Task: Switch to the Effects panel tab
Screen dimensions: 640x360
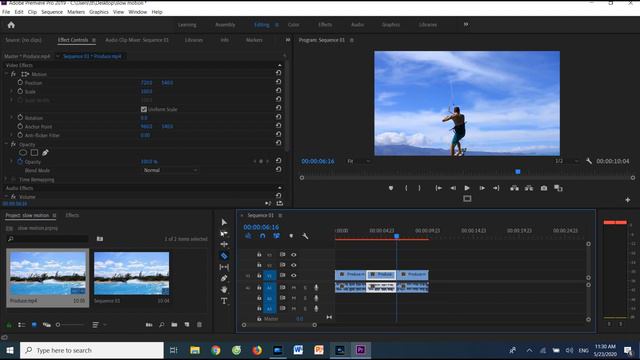Action: [72, 215]
